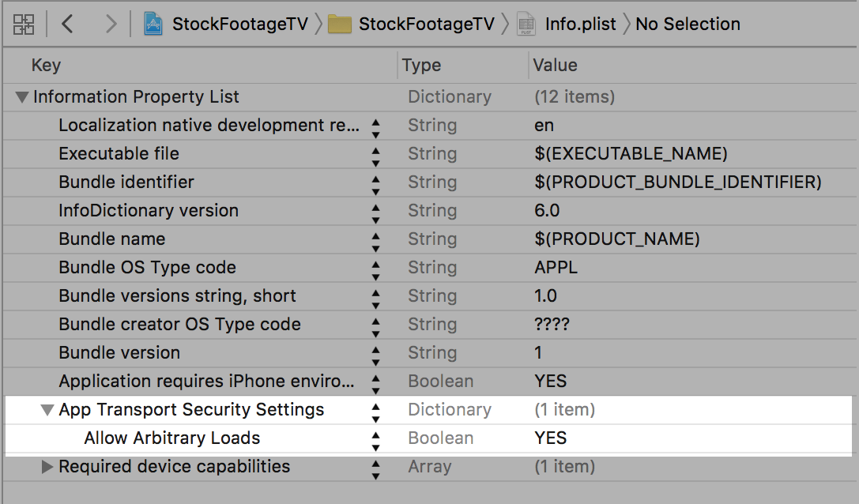Open the related items grid menu
This screenshot has height=504, width=859.
click(x=24, y=24)
